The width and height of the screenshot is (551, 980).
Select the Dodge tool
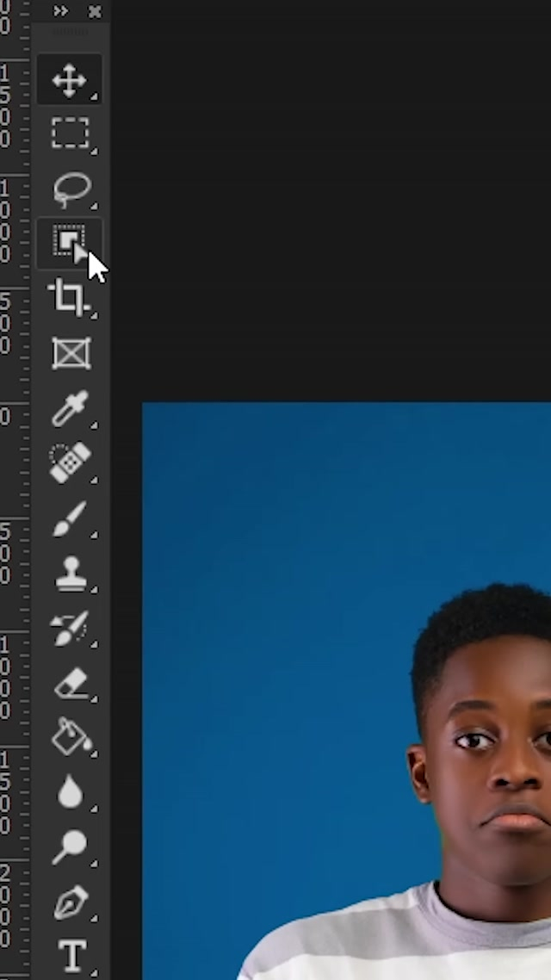(70, 847)
